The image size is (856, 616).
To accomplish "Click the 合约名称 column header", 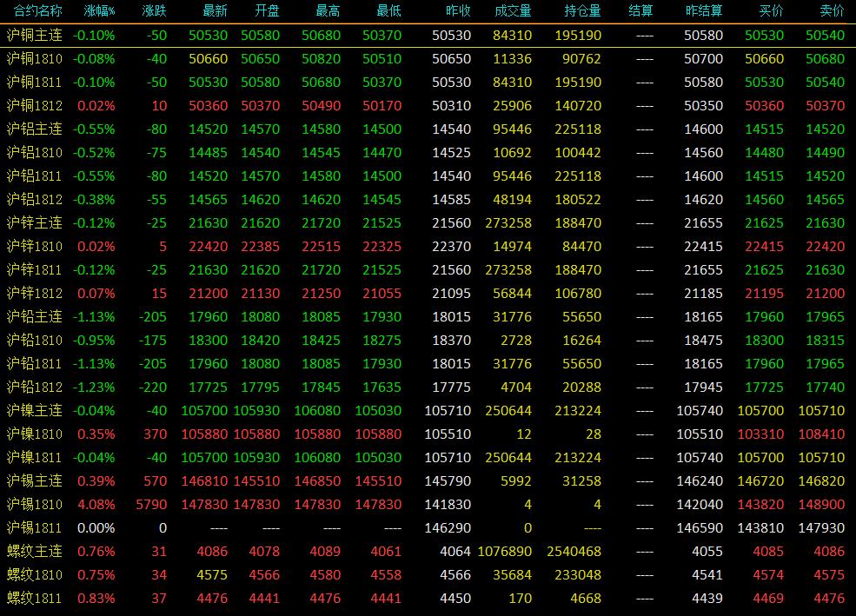I will click(x=37, y=11).
